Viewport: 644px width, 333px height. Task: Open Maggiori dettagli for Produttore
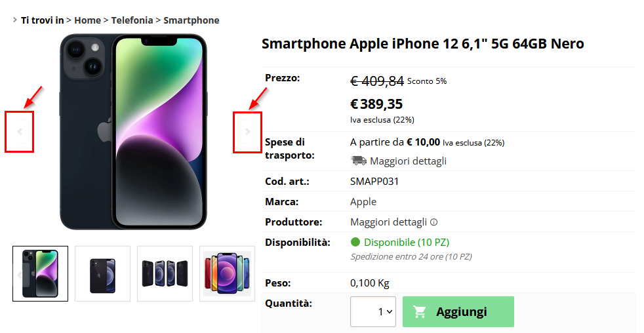coord(388,222)
